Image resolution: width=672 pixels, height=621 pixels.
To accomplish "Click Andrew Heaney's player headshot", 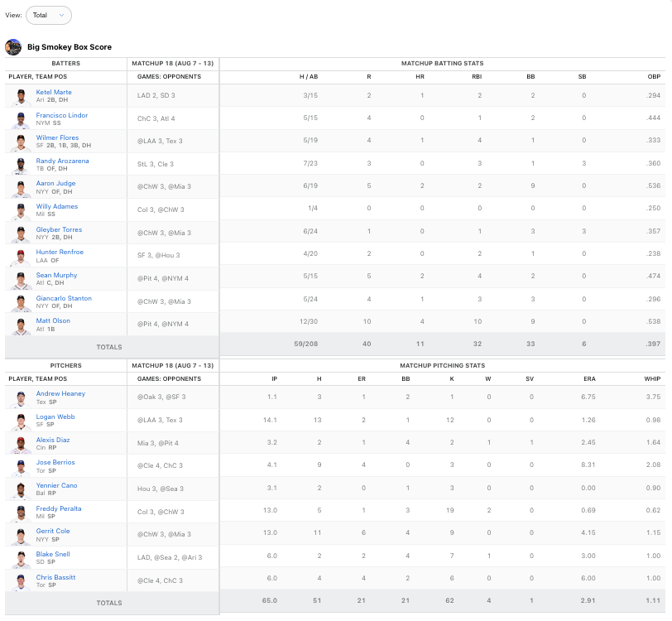I will (x=20, y=398).
